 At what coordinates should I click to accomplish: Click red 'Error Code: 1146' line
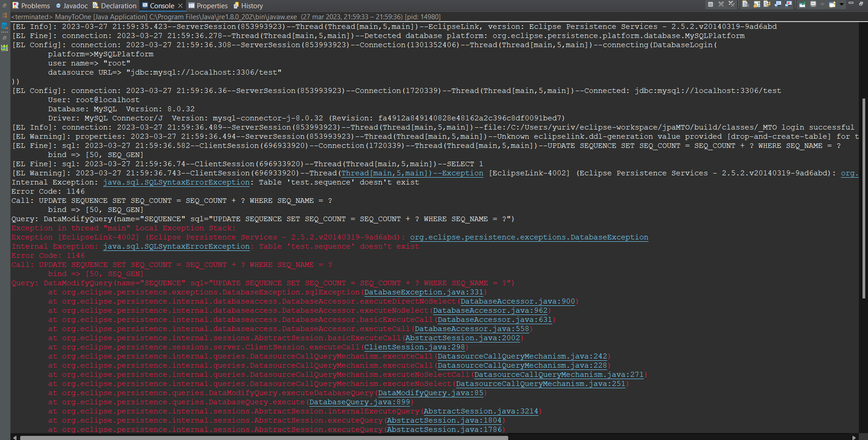(x=48, y=255)
